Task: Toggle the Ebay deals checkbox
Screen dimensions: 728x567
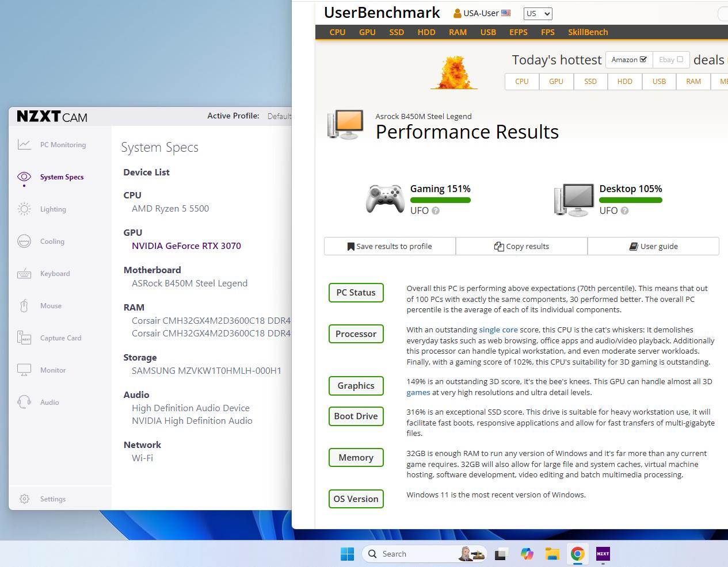Action: pos(680,59)
